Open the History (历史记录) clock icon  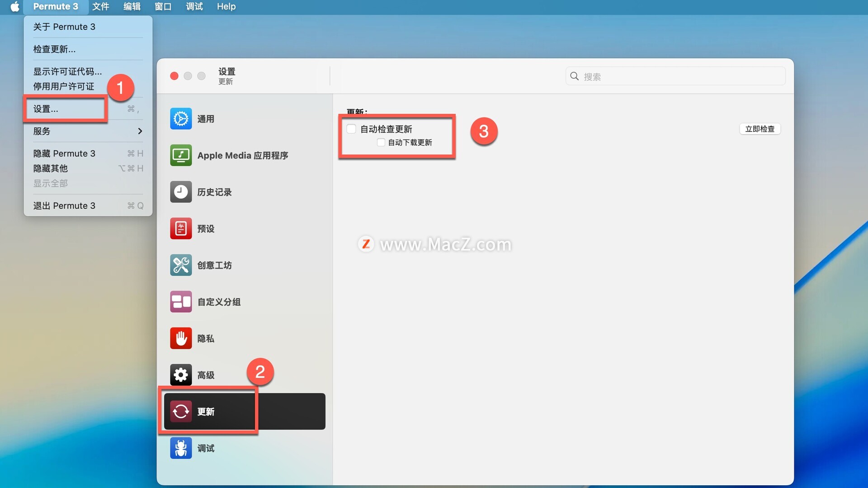click(x=181, y=192)
